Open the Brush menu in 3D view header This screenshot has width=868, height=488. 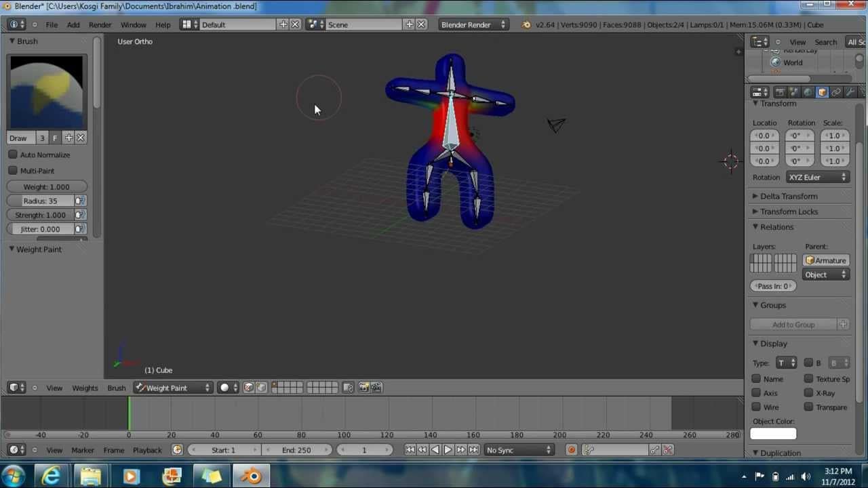click(116, 388)
